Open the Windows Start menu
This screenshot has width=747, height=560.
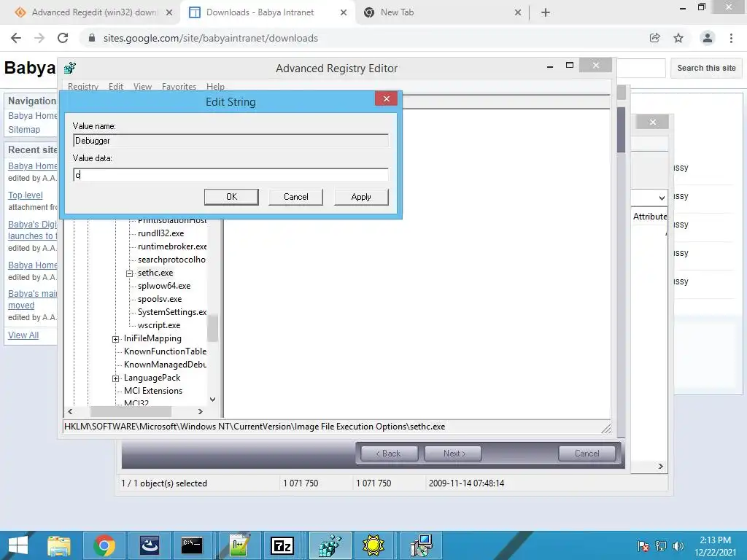point(18,545)
